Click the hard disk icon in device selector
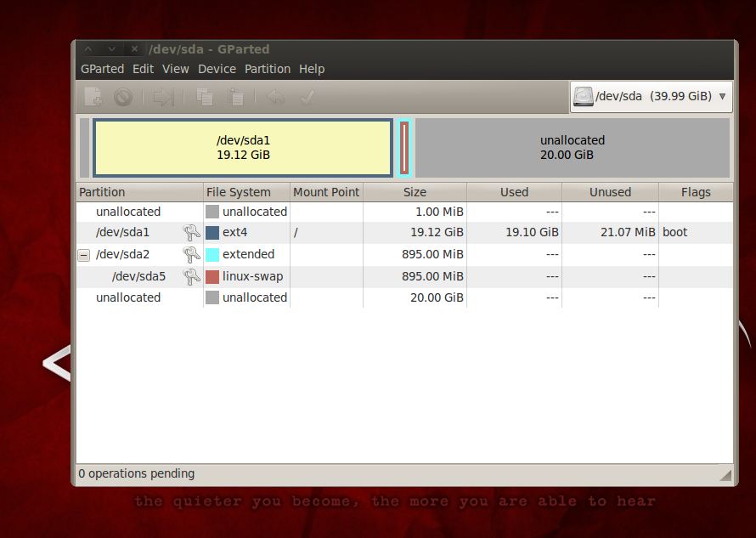This screenshot has height=538, width=756. pyautogui.click(x=583, y=97)
